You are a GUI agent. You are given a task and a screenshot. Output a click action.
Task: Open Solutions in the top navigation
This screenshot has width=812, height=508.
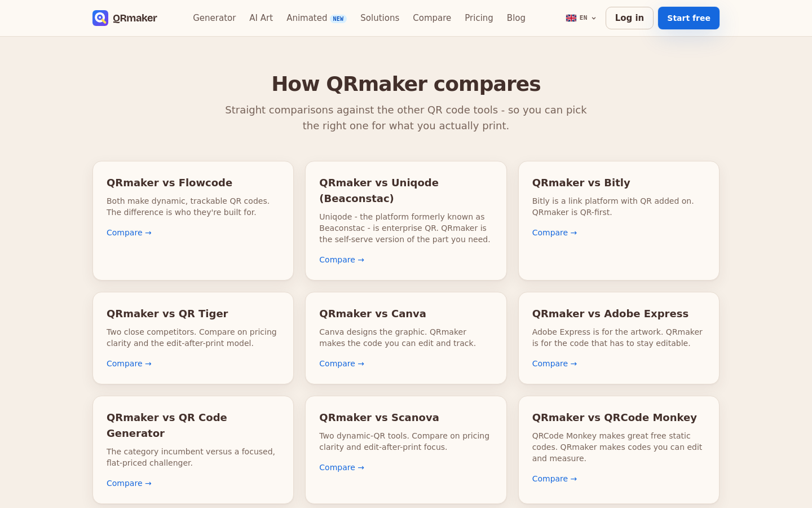point(379,18)
